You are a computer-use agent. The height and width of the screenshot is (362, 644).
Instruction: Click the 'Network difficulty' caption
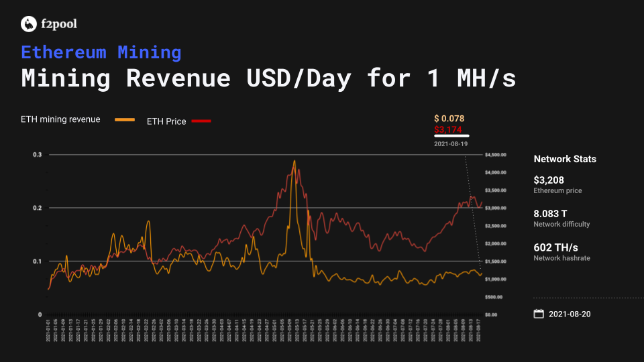pos(561,224)
